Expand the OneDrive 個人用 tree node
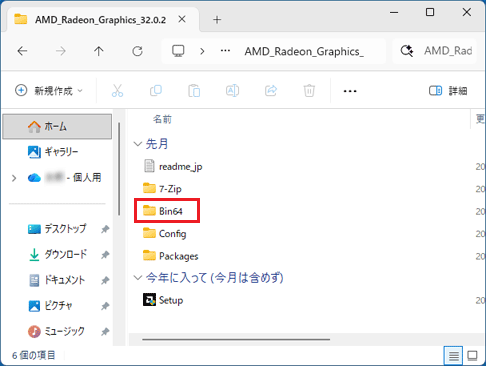 (x=14, y=178)
